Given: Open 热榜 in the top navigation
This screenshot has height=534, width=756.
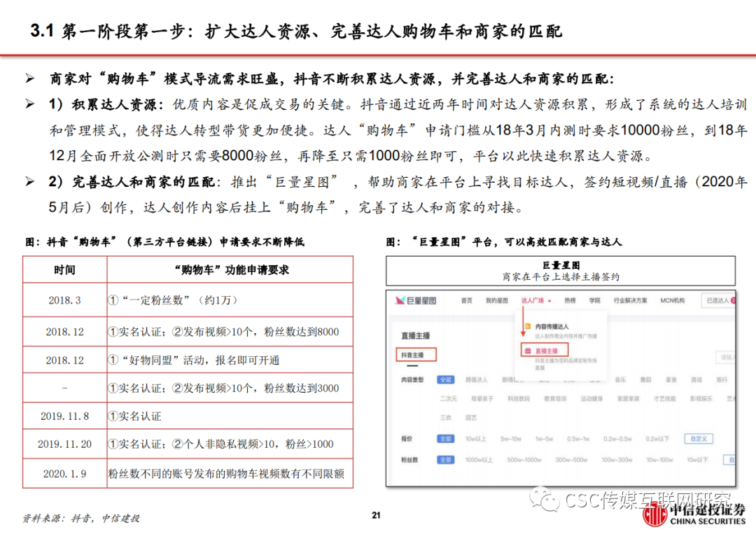Looking at the screenshot, I should pos(570,301).
